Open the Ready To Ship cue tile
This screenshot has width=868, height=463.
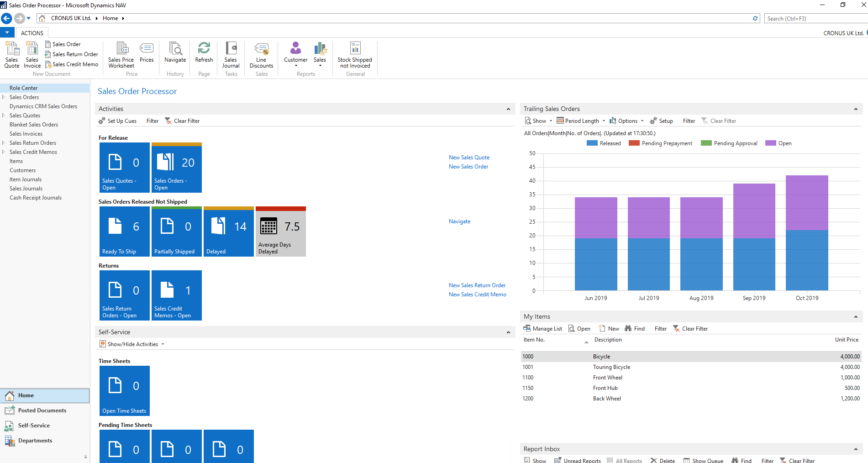(x=125, y=231)
